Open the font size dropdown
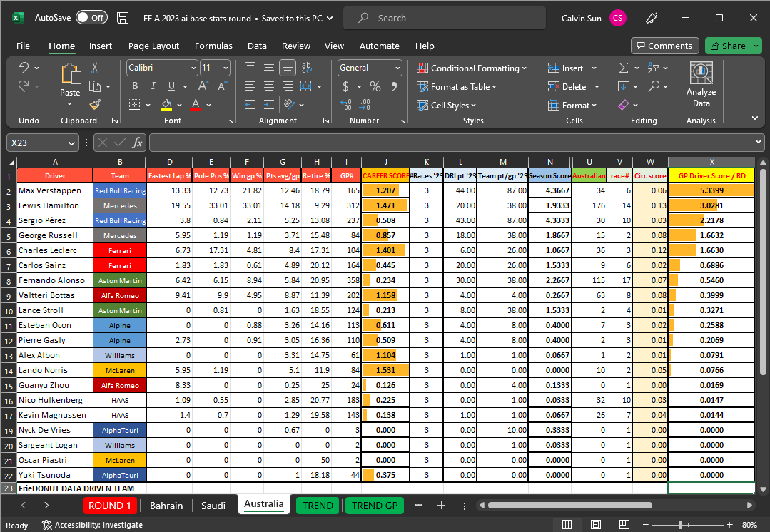770x532 pixels. click(x=226, y=68)
